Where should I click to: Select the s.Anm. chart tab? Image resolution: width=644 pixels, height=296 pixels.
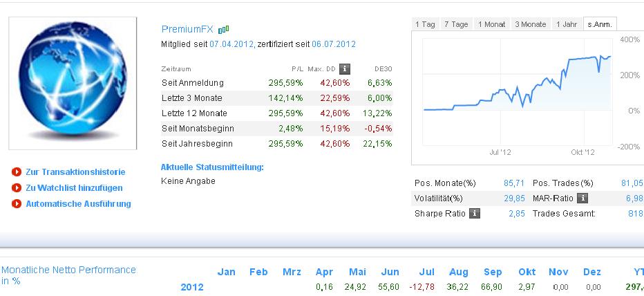point(599,24)
